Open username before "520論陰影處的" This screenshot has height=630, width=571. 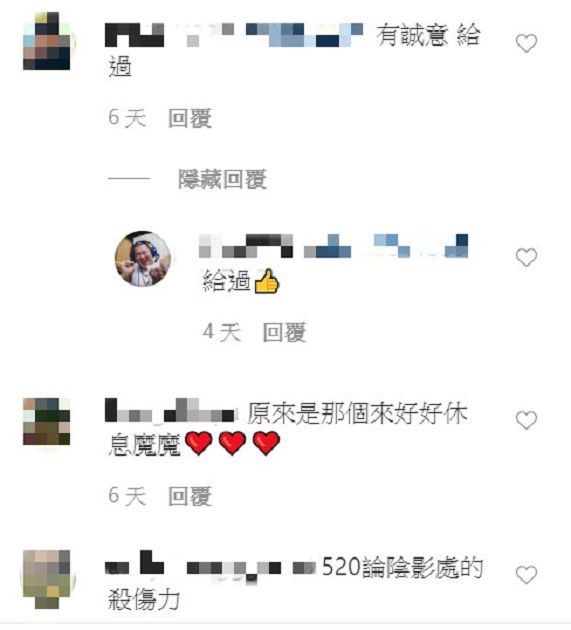210,565
